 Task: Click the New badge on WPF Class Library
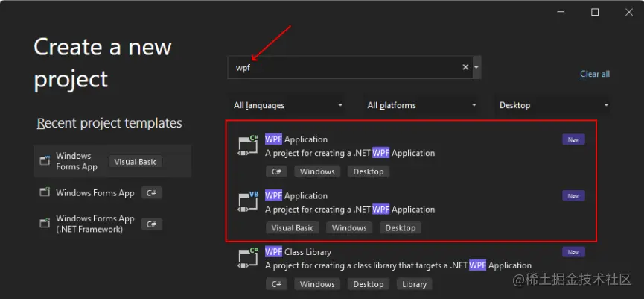tap(573, 252)
